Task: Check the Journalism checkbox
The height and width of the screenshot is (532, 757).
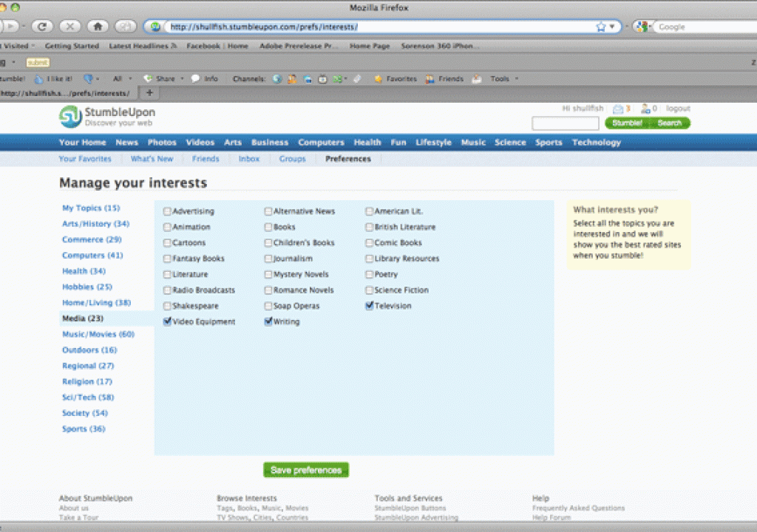Action: (x=268, y=259)
